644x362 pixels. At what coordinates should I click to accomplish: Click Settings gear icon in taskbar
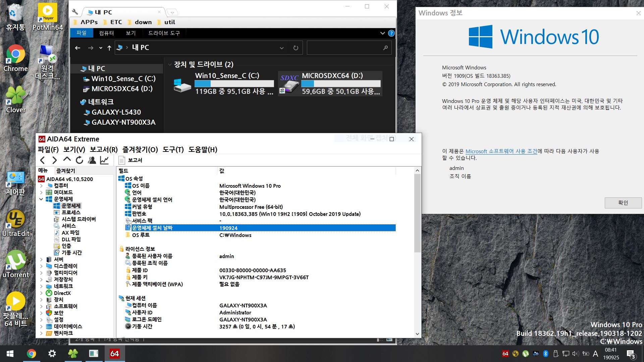click(52, 354)
